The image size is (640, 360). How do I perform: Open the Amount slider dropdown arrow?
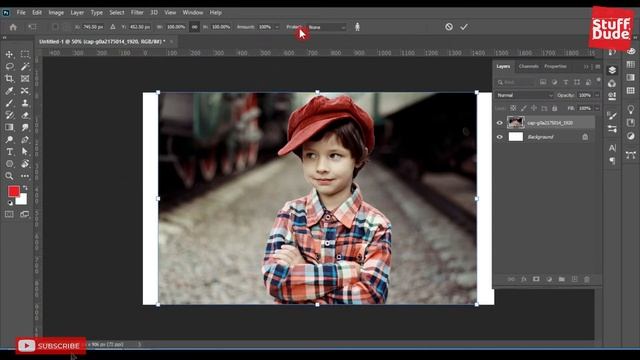tap(277, 27)
